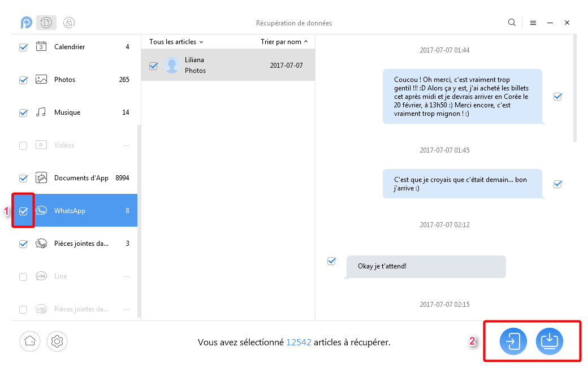Select the Musique category
Viewport: 588px width, 373px height.
(x=67, y=112)
